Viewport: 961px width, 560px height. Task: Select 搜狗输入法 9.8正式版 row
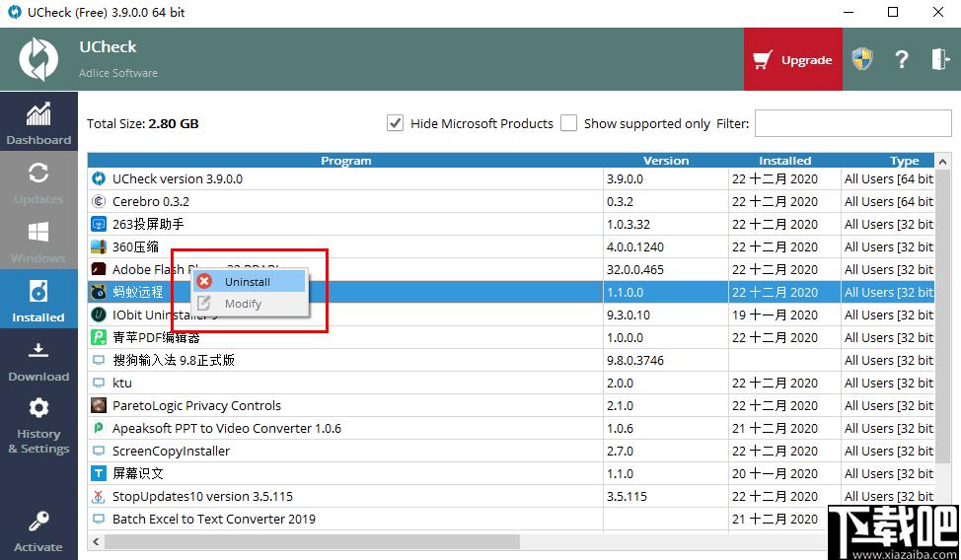511,360
